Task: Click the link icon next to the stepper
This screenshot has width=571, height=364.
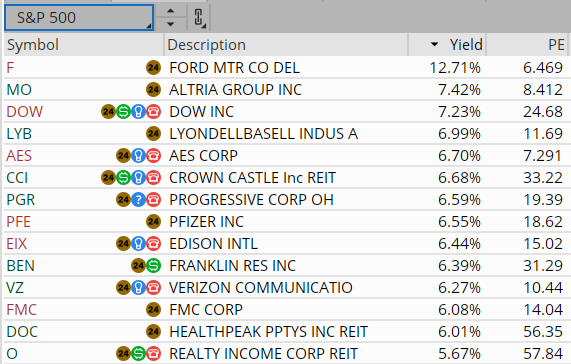Action: [x=198, y=17]
